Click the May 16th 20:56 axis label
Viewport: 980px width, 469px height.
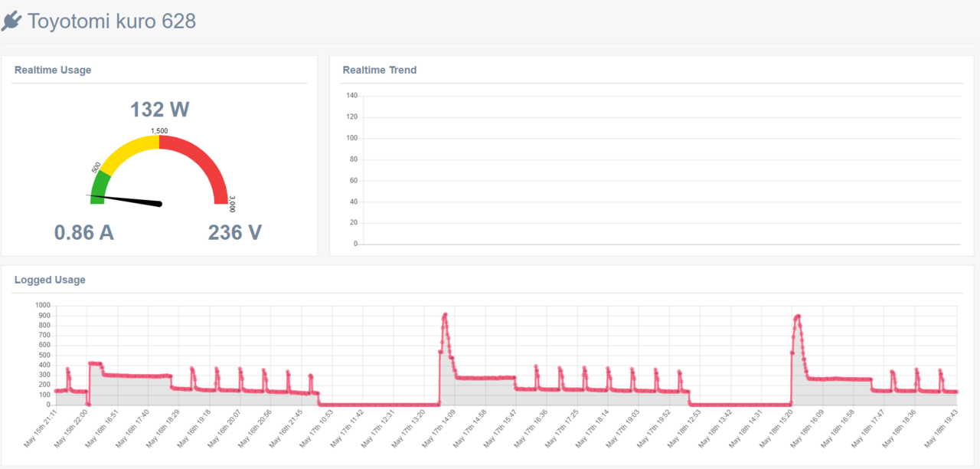click(254, 428)
